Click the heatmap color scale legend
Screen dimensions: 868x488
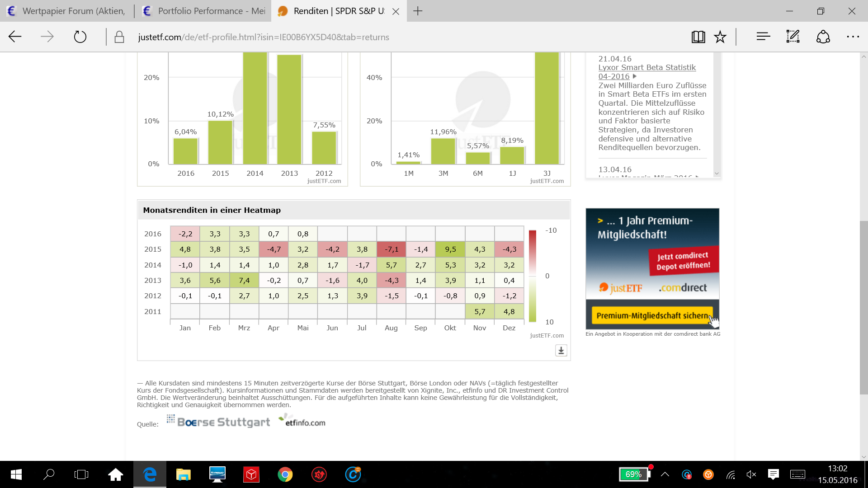point(533,276)
